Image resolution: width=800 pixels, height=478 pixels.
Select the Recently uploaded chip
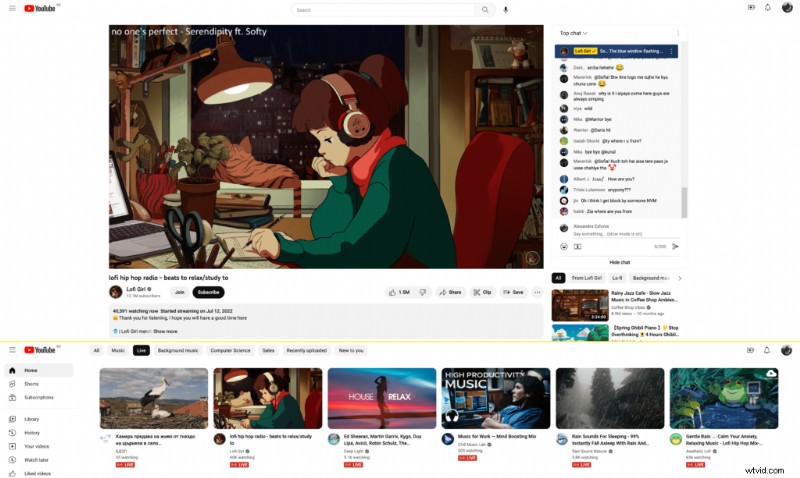pos(307,350)
